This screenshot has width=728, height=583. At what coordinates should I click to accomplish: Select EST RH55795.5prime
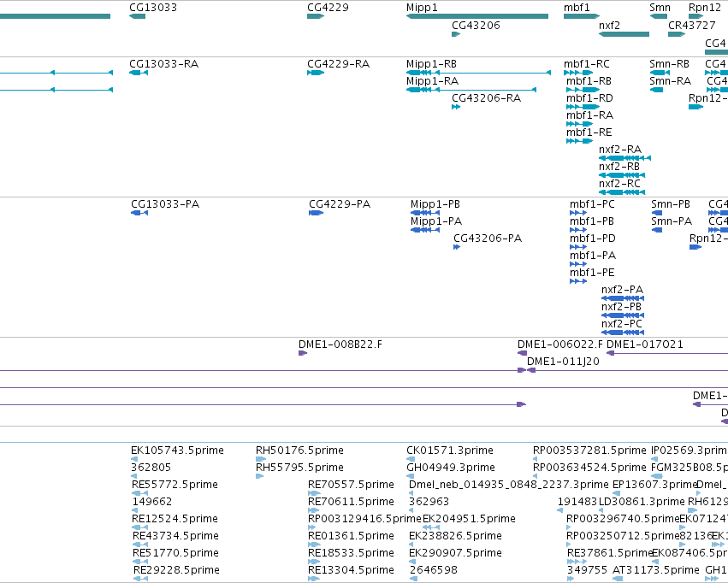tap(259, 476)
